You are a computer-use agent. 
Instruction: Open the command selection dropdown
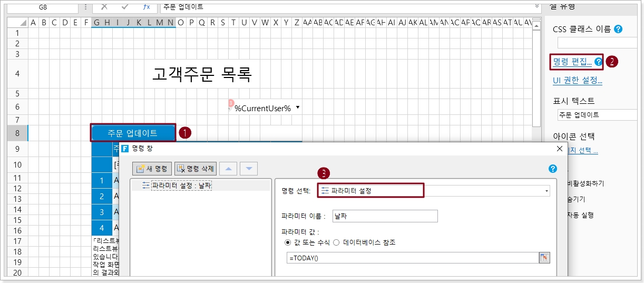(547, 191)
